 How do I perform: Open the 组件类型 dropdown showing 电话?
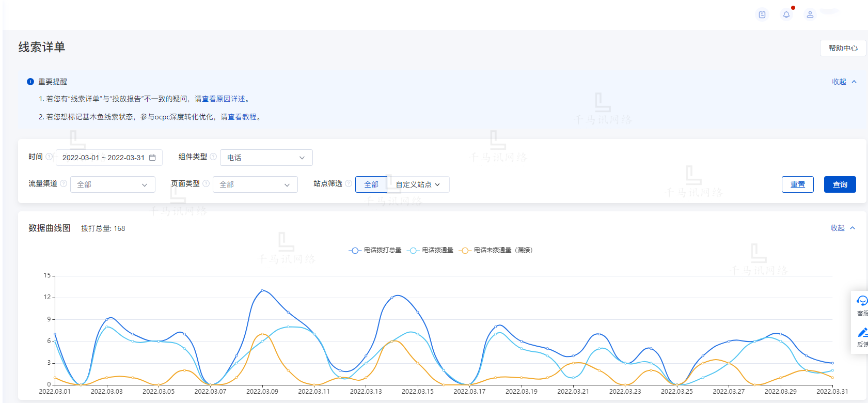click(266, 158)
